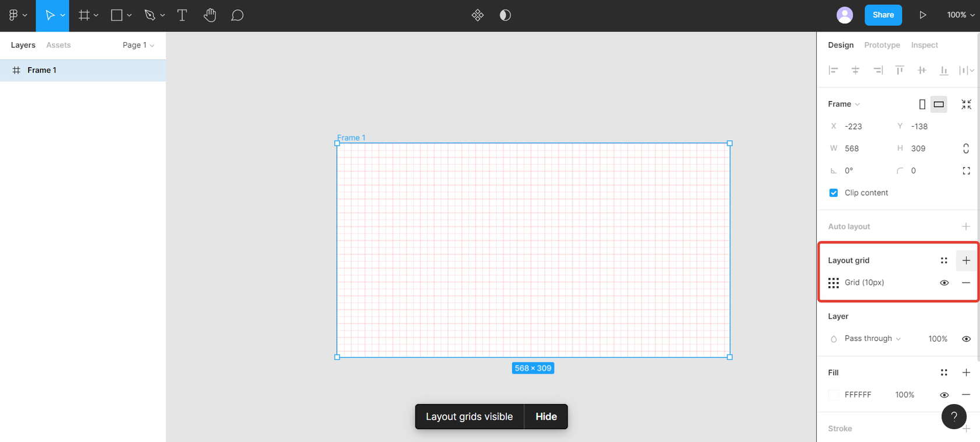Open the Pass through blend mode dropdown
The height and width of the screenshot is (442, 980).
872,339
